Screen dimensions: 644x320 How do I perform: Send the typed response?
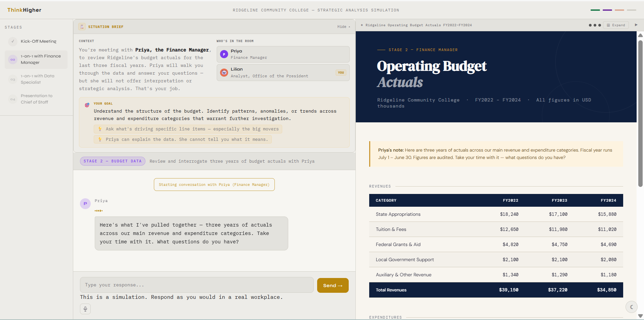(333, 285)
